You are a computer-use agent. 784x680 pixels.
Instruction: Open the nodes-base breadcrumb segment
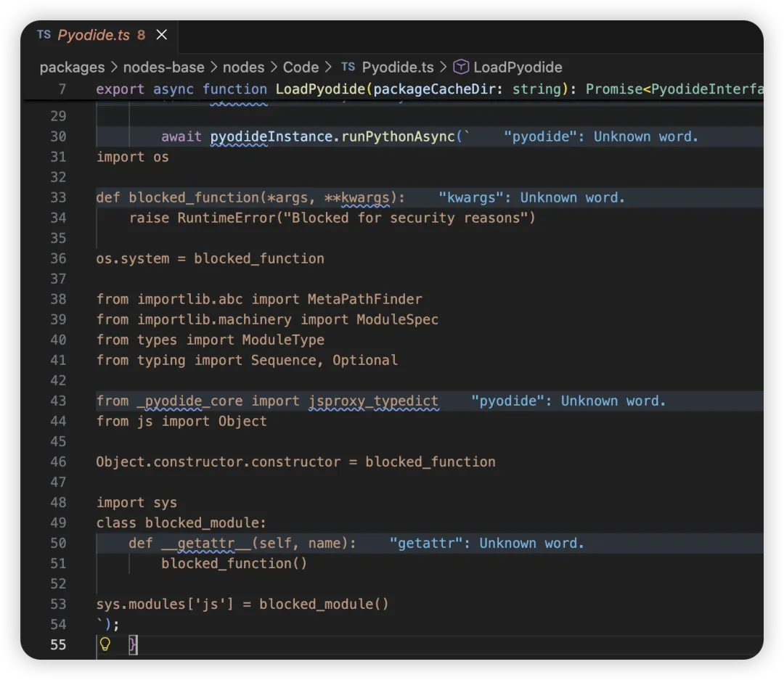[x=163, y=67]
